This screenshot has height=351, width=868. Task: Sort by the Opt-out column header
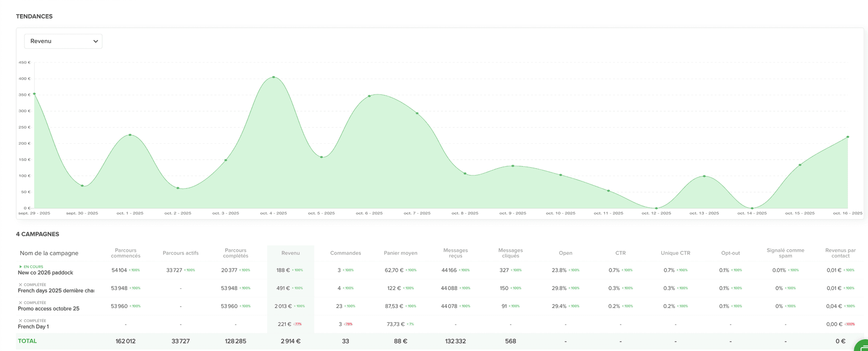tap(730, 253)
